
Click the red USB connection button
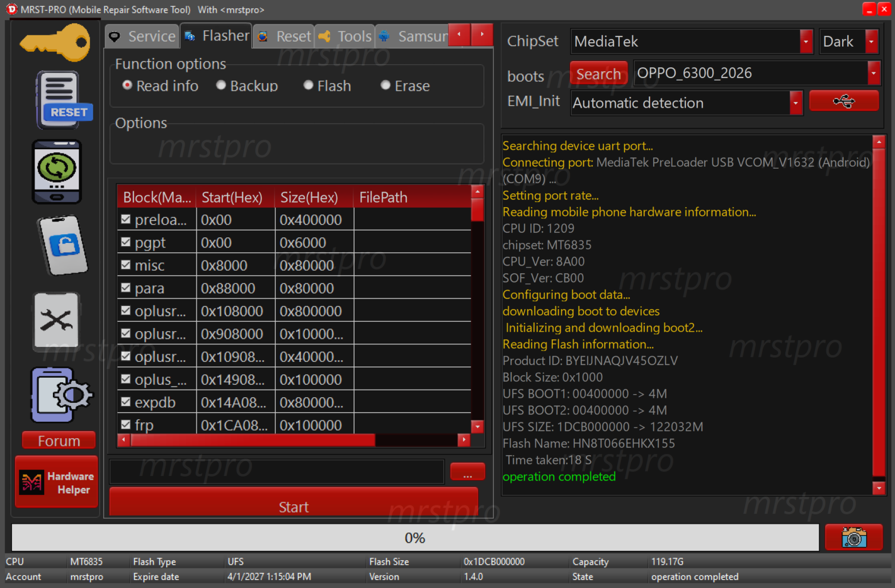point(843,101)
